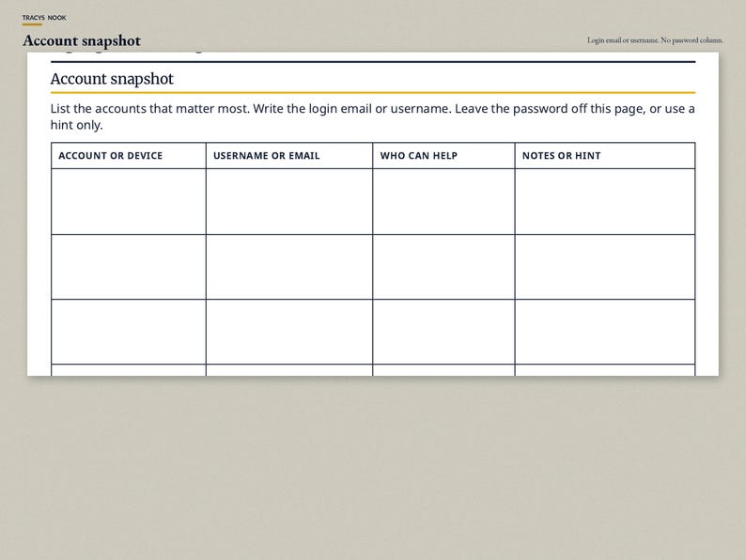Click first-row cell under Notes or Hint
Viewport: 746px width, 560px height.
(605, 202)
